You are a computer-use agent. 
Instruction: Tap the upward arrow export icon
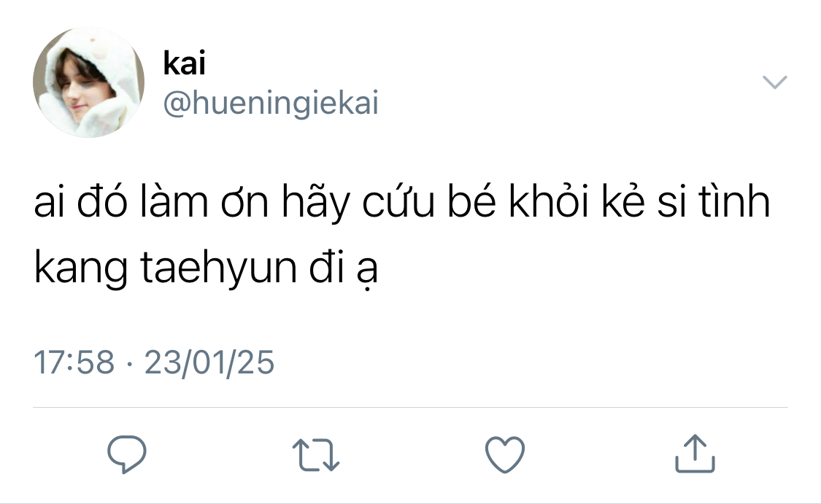pos(694,454)
